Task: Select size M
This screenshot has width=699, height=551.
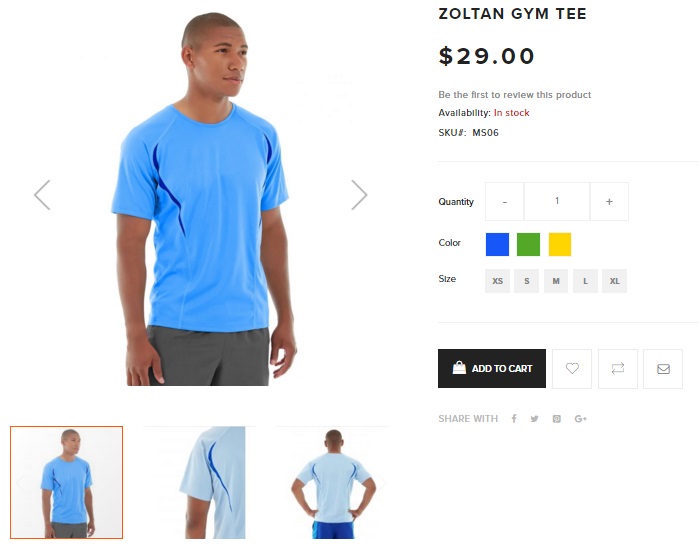Action: pos(556,281)
